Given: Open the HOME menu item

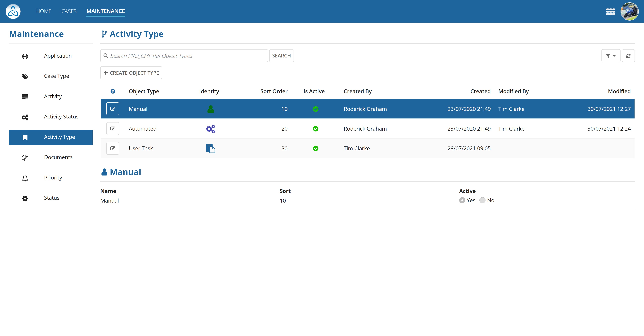Looking at the screenshot, I should tap(44, 11).
